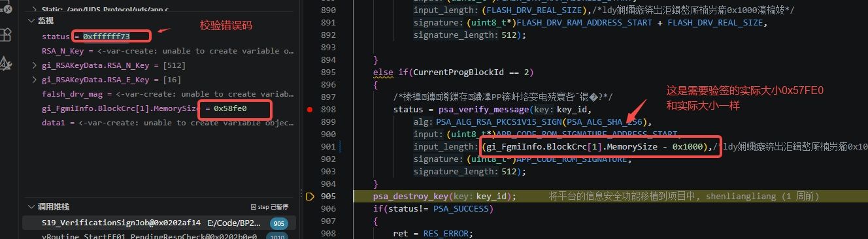Select the status watch expression row
This screenshot has width=868, height=239.
click(x=159, y=37)
